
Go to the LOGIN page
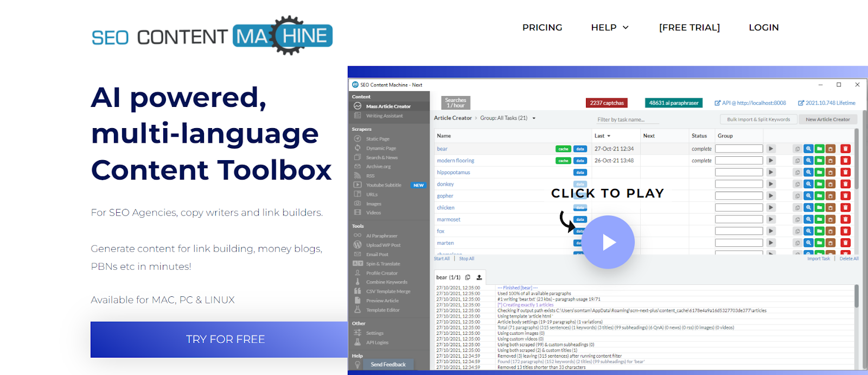tap(763, 27)
